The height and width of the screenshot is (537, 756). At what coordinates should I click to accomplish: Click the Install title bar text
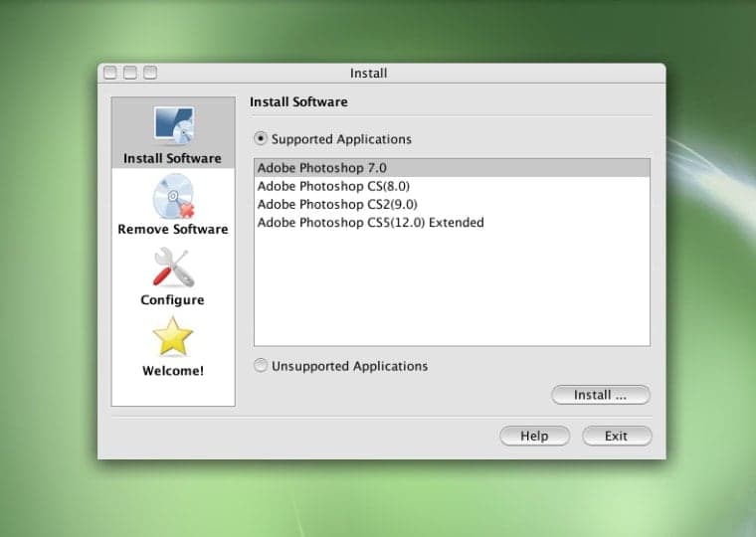[x=368, y=74]
